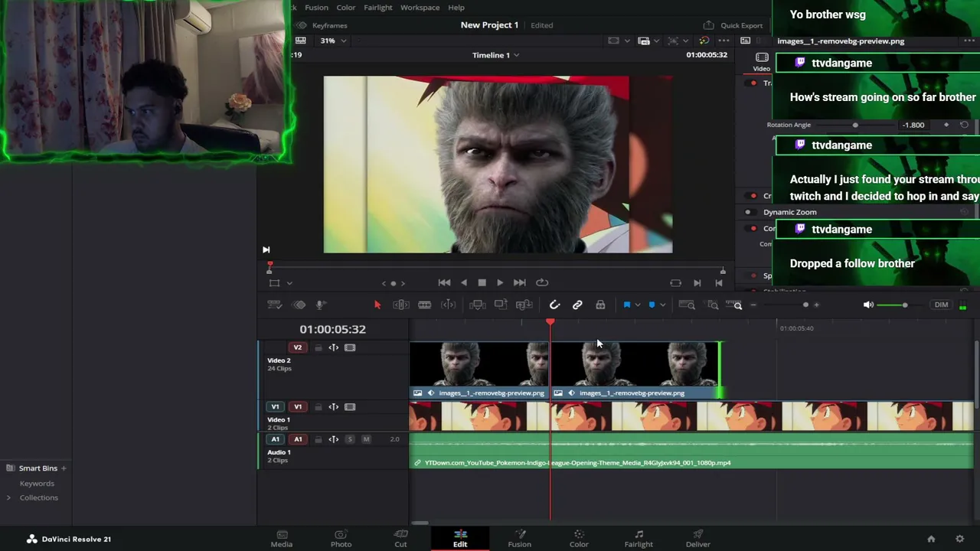This screenshot has width=980, height=551.
Task: Open the Workspace menu
Action: pyautogui.click(x=420, y=8)
